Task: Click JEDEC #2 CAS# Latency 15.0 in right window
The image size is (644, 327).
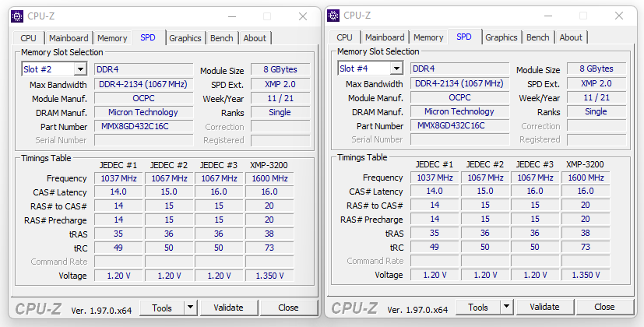Action: 485,191
